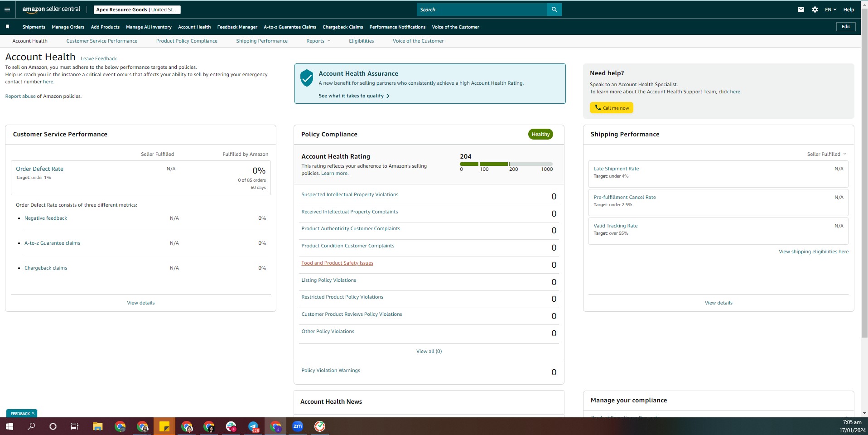Switch to the Shipping Performance tab
This screenshot has height=435, width=868.
(x=262, y=41)
